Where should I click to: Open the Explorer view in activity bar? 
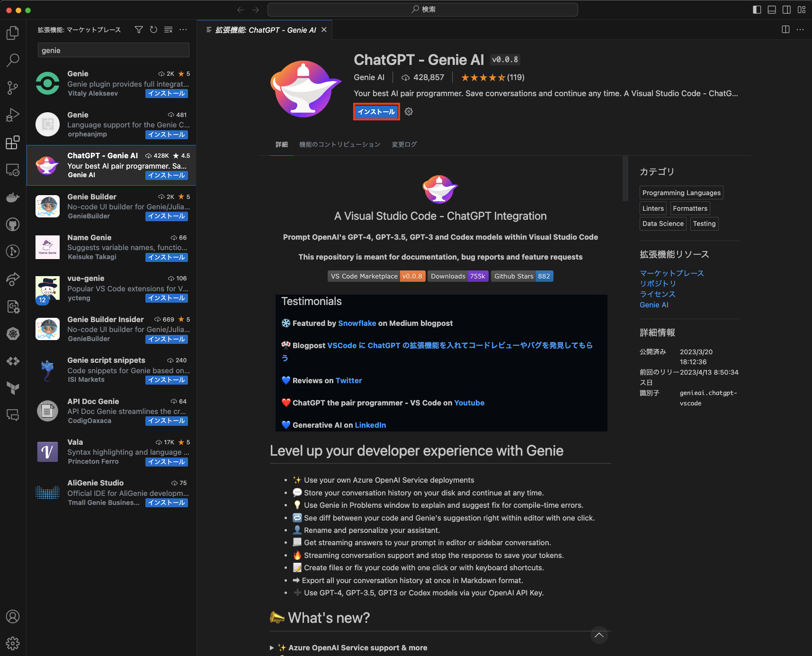[13, 33]
